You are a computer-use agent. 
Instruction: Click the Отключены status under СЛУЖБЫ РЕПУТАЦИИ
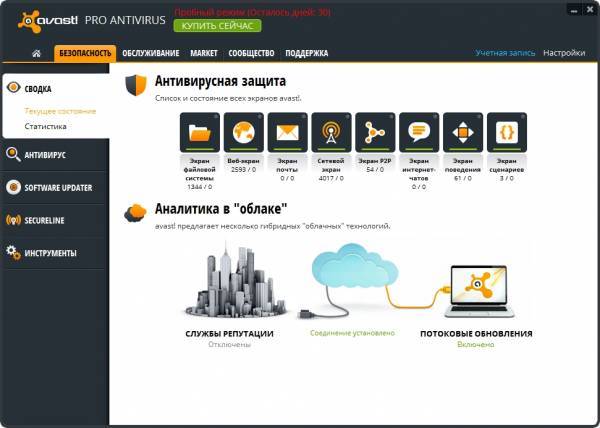coord(229,345)
